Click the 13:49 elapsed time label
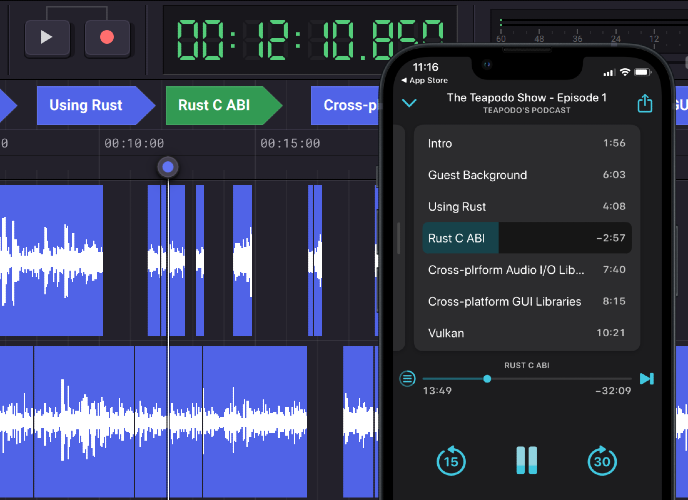The height and width of the screenshot is (500, 688). pyautogui.click(x=437, y=391)
